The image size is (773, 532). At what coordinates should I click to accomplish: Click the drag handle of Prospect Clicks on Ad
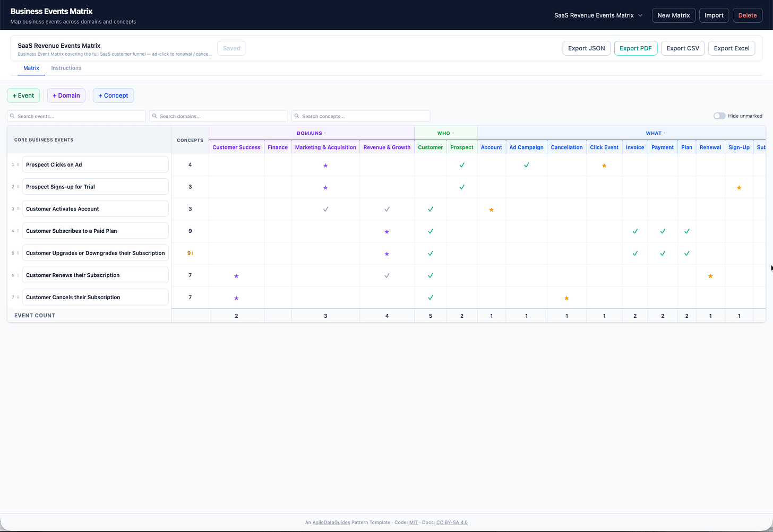[19, 164]
